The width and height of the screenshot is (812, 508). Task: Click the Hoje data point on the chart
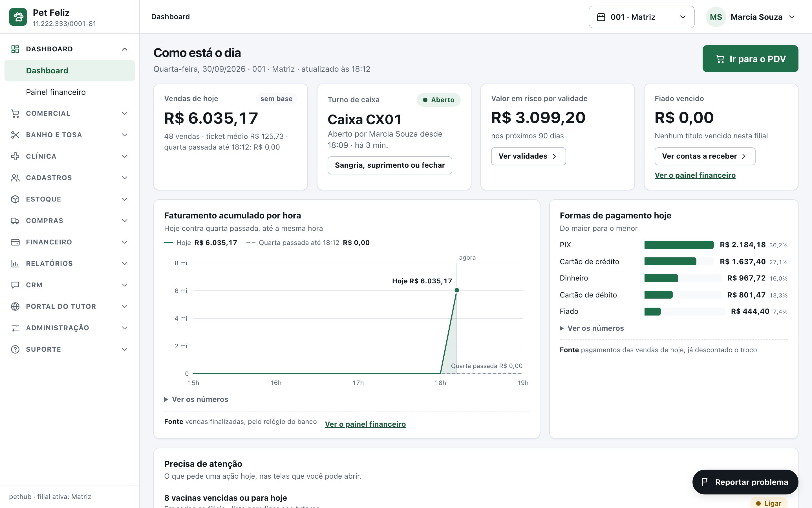(x=457, y=290)
